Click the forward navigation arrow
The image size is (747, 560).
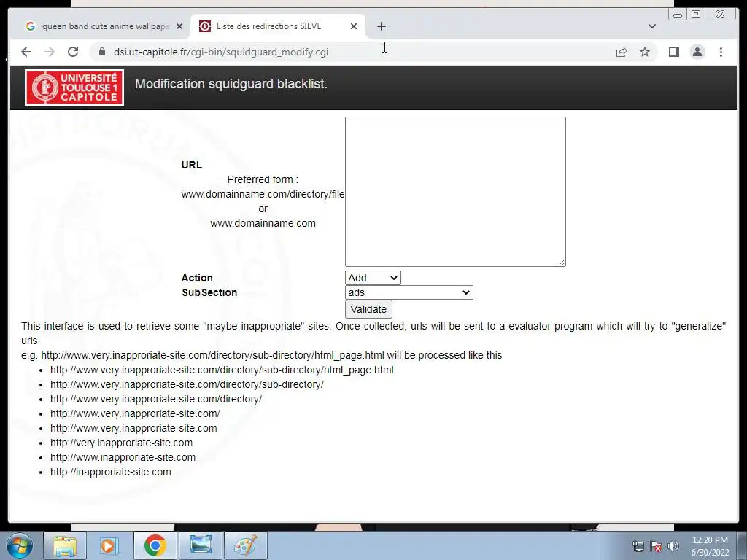pos(50,52)
